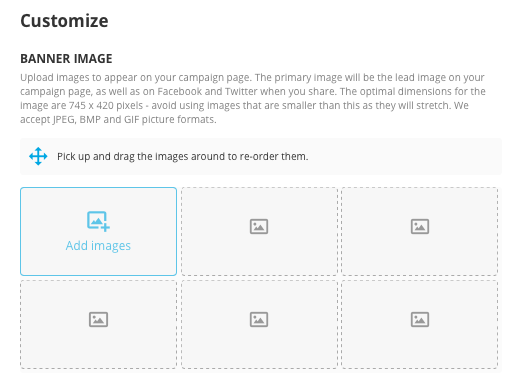The height and width of the screenshot is (384, 521).
Task: Select the blue-outlined Add images upload box
Action: pos(98,231)
